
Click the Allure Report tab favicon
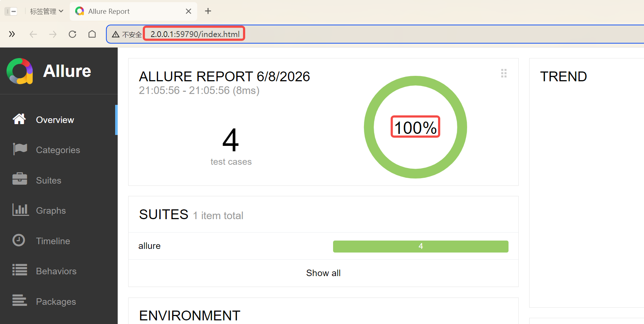(80, 11)
